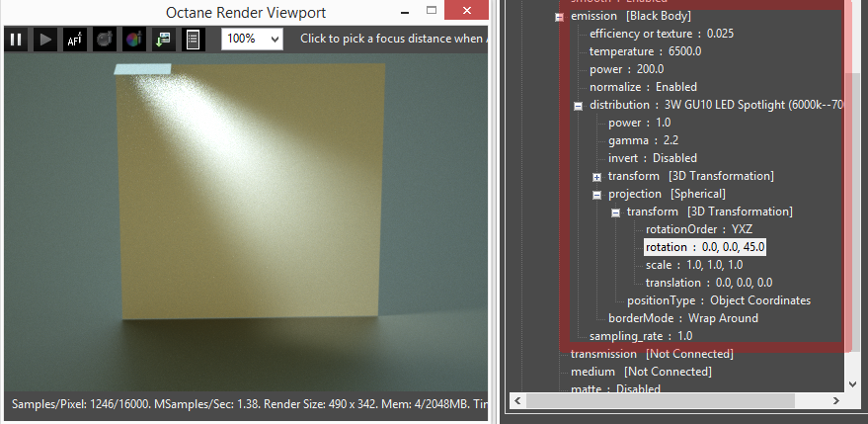This screenshot has height=424, width=868.
Task: Collapse the emission Black Body node
Action: point(559,17)
